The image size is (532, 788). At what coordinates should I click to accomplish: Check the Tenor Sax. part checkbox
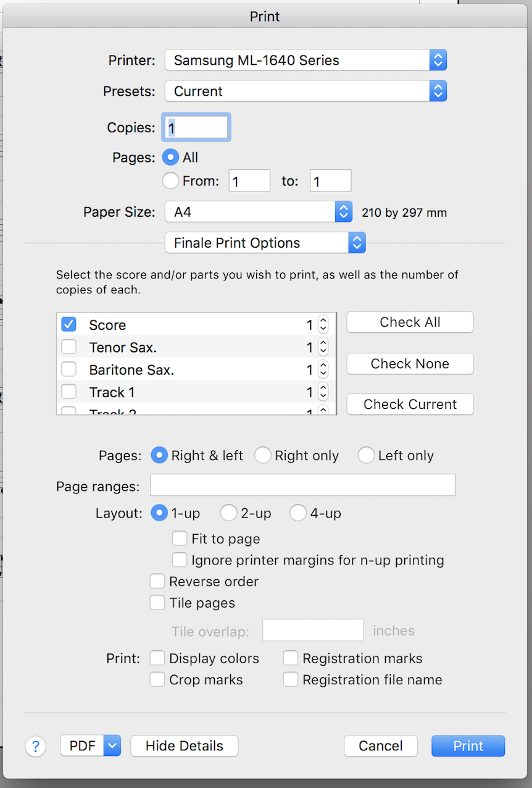tap(69, 348)
